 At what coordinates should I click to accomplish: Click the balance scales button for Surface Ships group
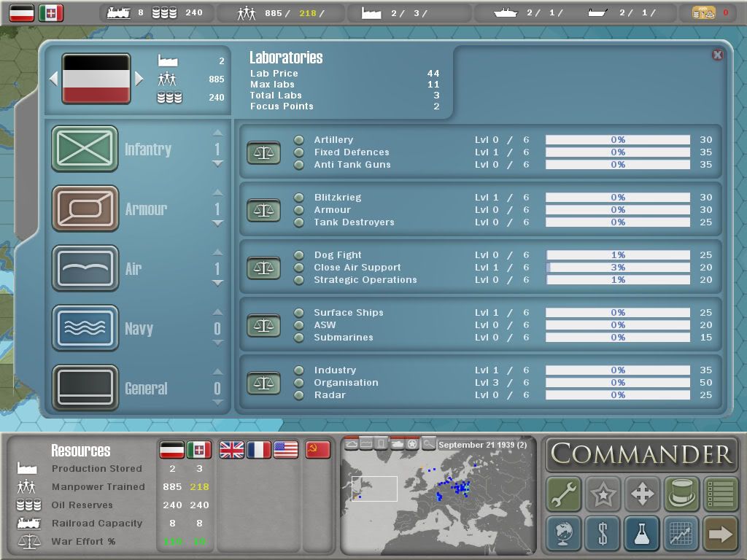point(263,326)
